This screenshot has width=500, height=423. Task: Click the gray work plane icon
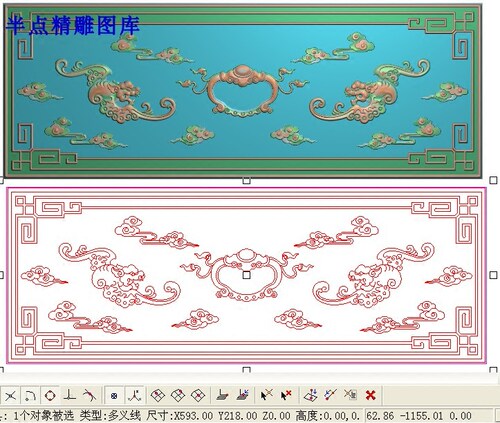(222, 396)
